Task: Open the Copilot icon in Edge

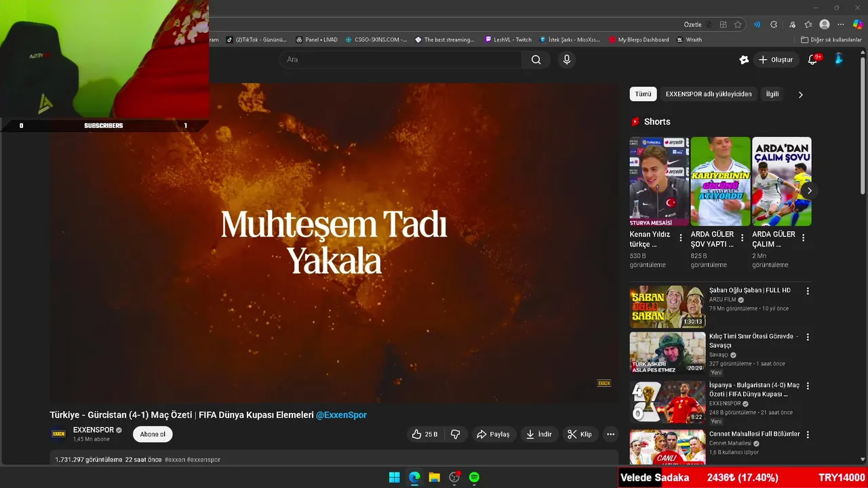Action: 858,24
